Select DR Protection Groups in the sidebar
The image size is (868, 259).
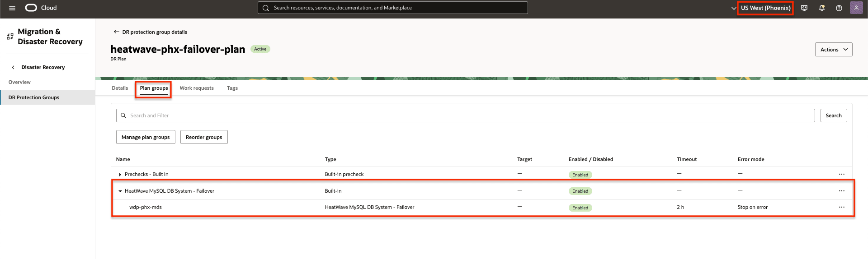click(x=47, y=97)
